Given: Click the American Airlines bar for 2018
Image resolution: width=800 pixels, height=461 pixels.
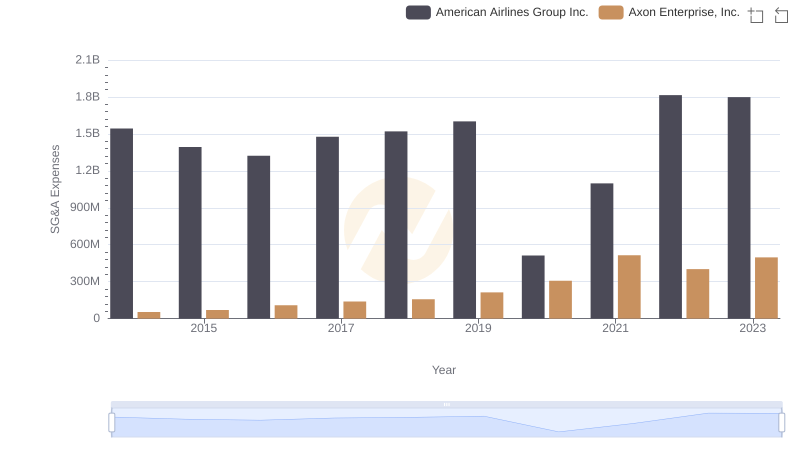Looking at the screenshot, I should pos(396,225).
